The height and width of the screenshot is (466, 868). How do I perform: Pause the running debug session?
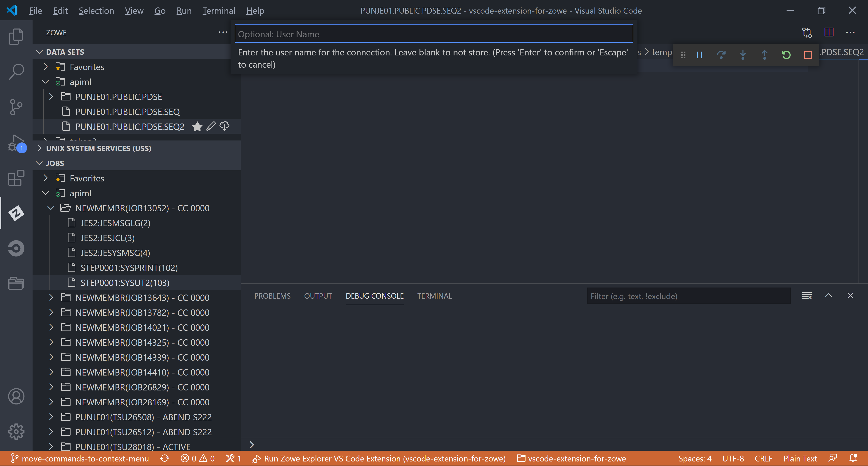tap(699, 55)
